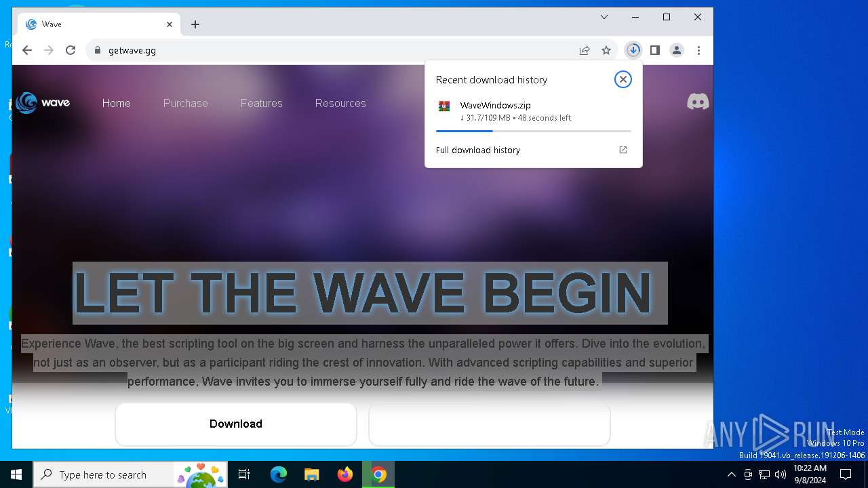
Task: Click the WaveWindows.zip download progress bar
Action: [x=533, y=131]
